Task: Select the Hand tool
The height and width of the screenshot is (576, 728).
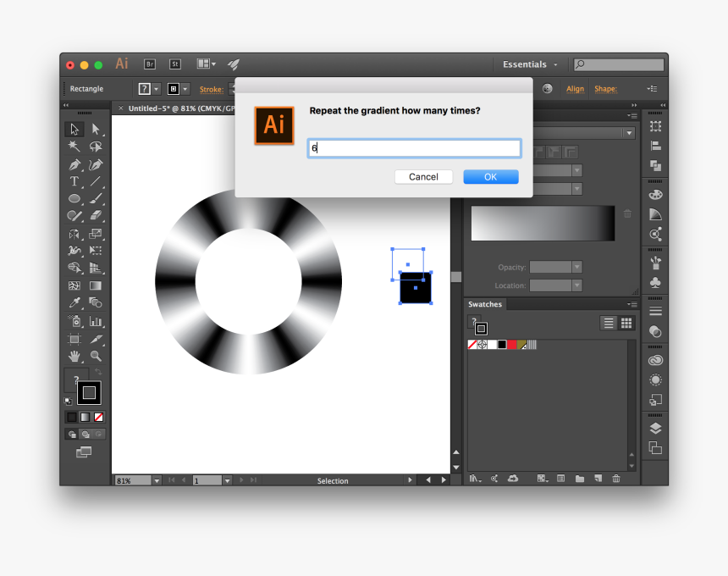Action: (74, 356)
